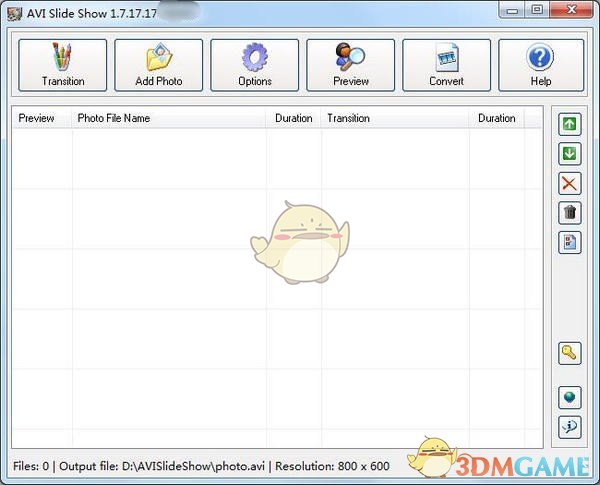Launch slideshow Preview
Screen dimensions: 600x485
351,65
